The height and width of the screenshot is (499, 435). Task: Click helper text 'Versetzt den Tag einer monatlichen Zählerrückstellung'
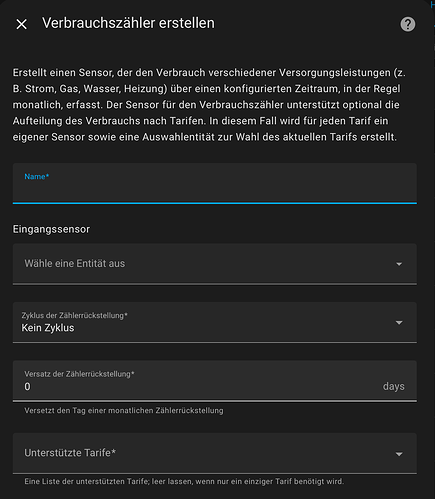pyautogui.click(x=124, y=410)
